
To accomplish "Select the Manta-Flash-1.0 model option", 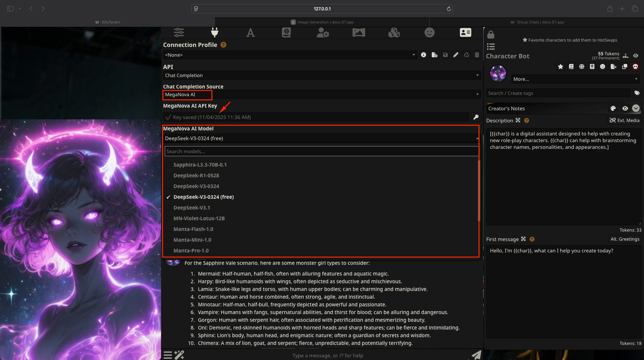I will point(193,229).
